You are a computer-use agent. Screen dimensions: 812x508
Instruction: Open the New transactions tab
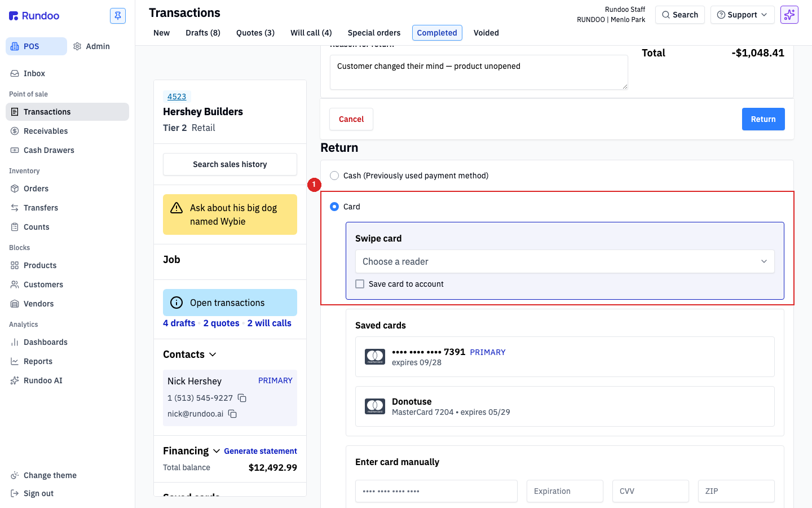tap(161, 33)
